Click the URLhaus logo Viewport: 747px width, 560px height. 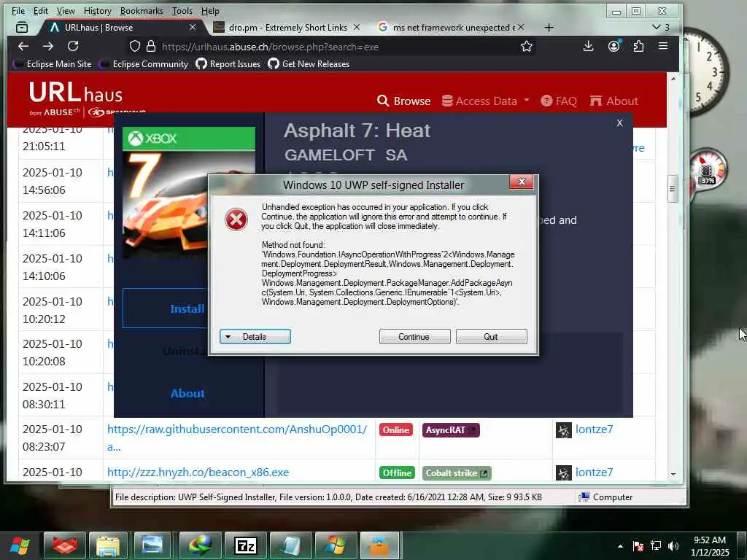76,97
